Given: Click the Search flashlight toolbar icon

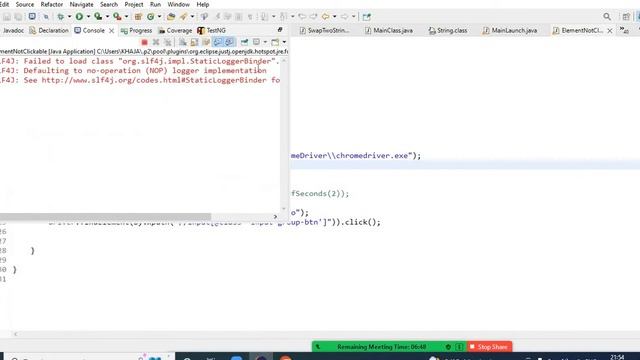Looking at the screenshot, I should point(183,17).
